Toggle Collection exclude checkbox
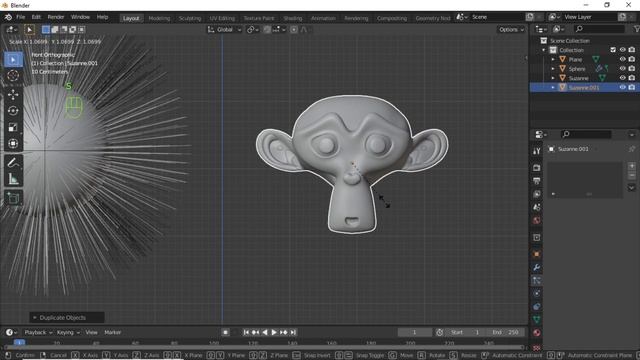 click(x=613, y=50)
